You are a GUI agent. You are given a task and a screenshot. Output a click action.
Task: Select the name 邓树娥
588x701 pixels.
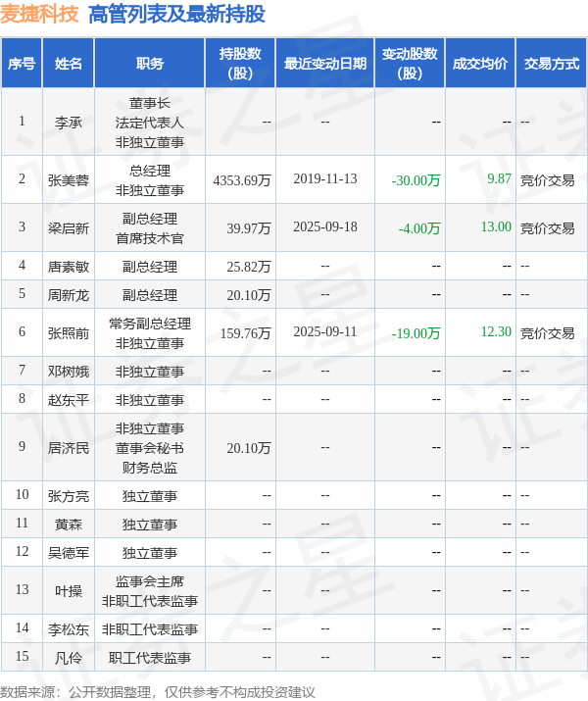(x=69, y=372)
